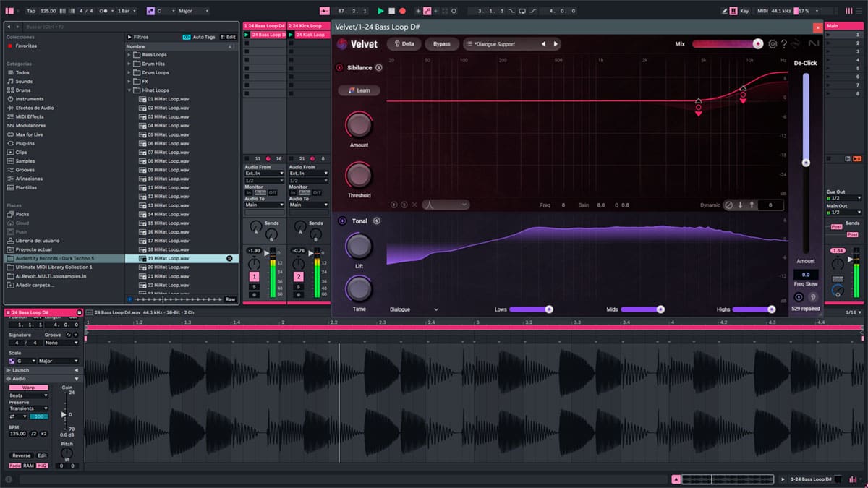Screen dimensions: 868x488
Task: Click the scale mode icon next to C
Action: pos(150,11)
